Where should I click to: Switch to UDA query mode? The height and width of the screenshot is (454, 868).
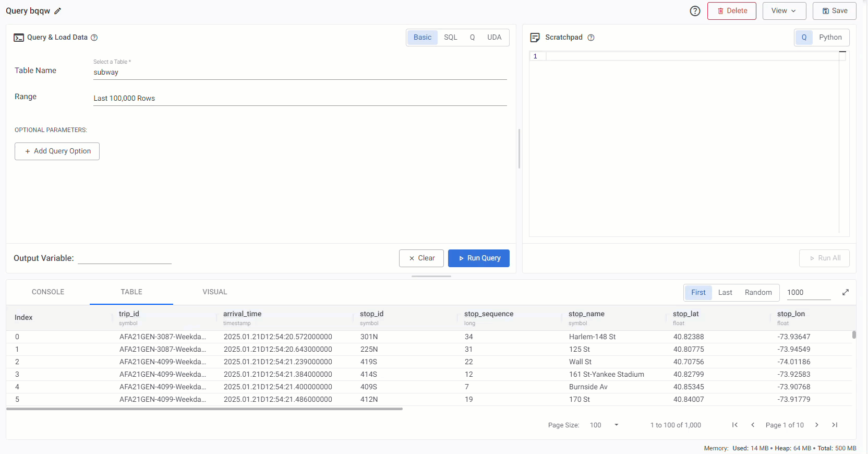(x=494, y=38)
